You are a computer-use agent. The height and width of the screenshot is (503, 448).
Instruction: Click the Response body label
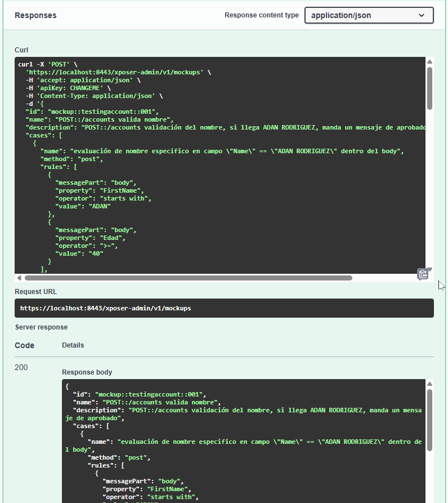(x=87, y=372)
